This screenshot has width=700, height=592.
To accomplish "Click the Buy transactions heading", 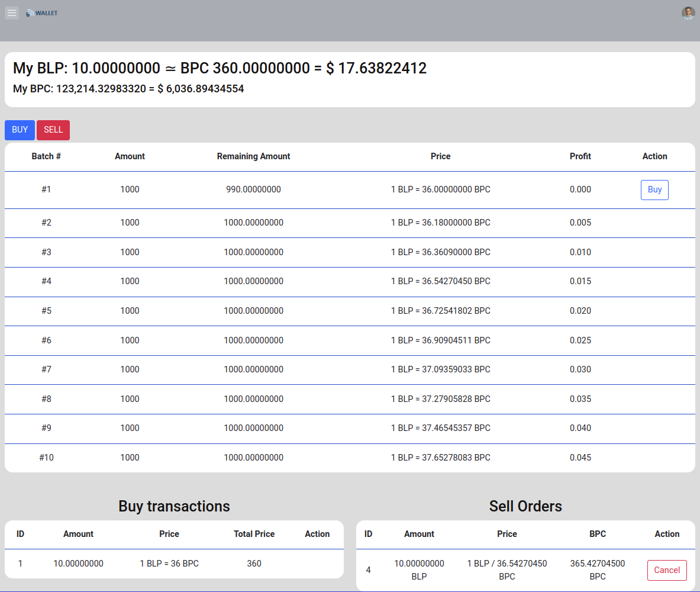I will (x=174, y=506).
